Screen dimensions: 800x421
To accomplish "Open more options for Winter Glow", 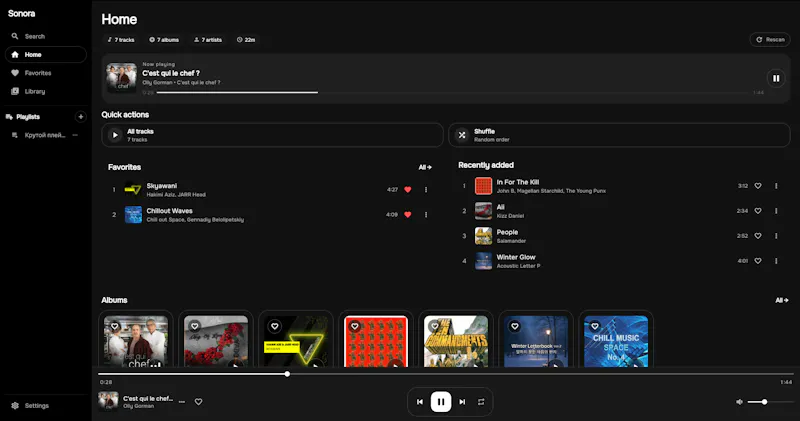I will pyautogui.click(x=776, y=261).
